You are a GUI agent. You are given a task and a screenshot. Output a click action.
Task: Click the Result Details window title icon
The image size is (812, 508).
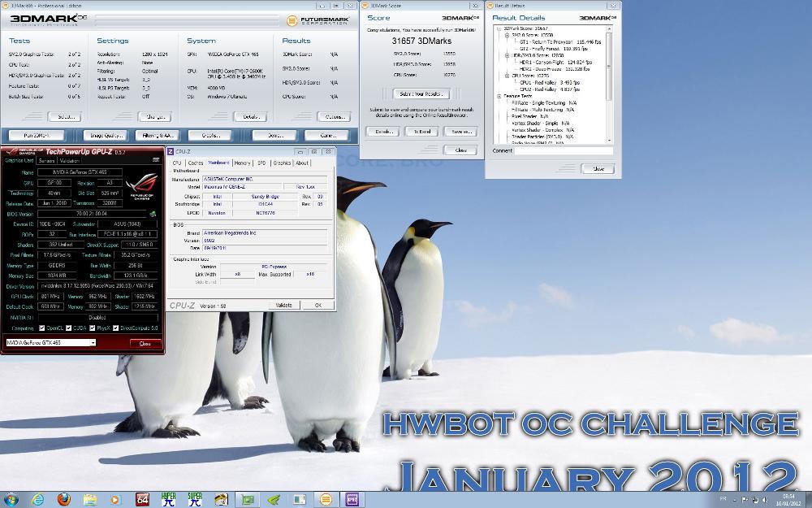(x=490, y=6)
